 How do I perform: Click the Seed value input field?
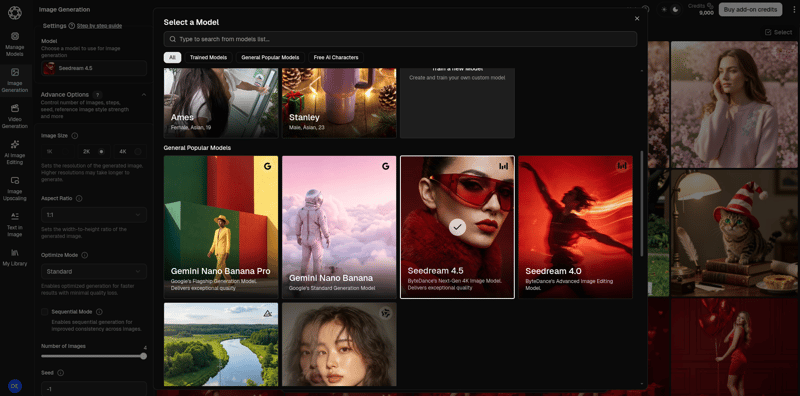[x=94, y=389]
